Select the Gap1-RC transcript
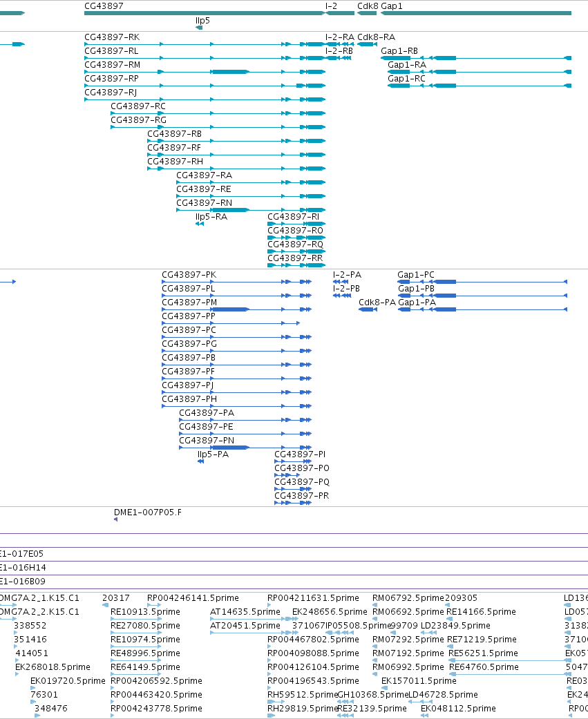Screen dimensions: 588x719 [x=480, y=86]
